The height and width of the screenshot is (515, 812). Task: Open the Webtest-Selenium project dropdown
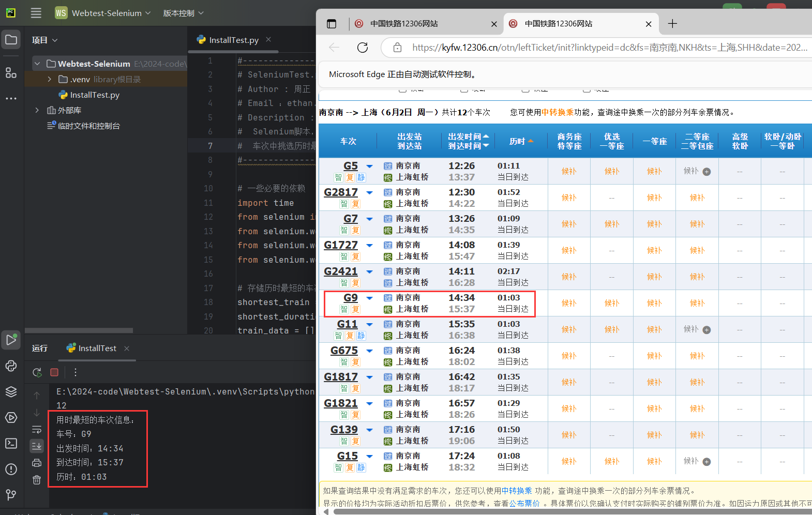point(103,13)
